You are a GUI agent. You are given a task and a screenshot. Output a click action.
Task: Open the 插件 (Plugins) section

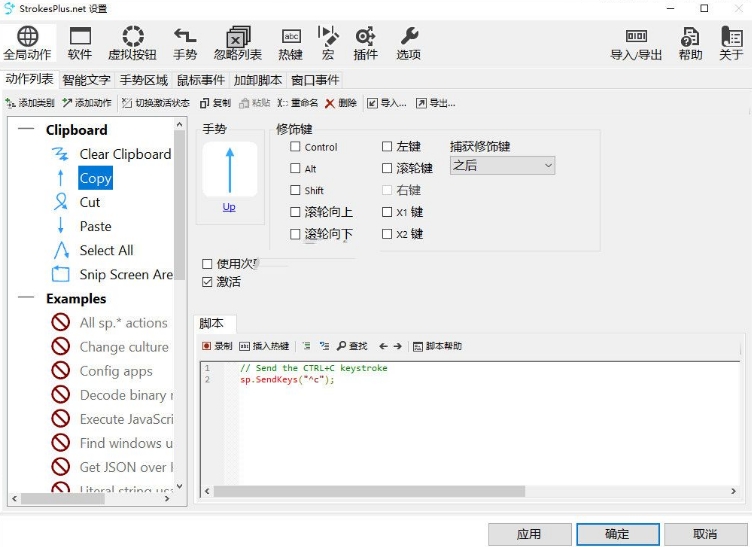[365, 43]
